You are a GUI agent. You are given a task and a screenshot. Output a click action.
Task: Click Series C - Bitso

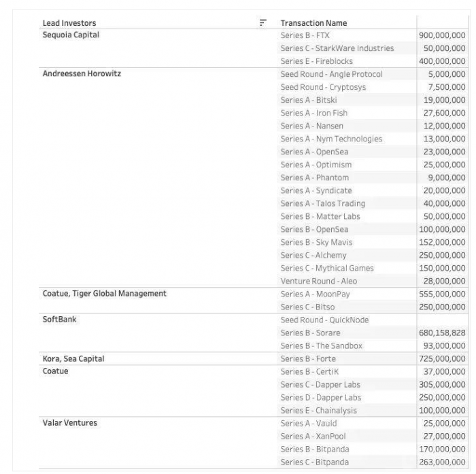pos(307,307)
